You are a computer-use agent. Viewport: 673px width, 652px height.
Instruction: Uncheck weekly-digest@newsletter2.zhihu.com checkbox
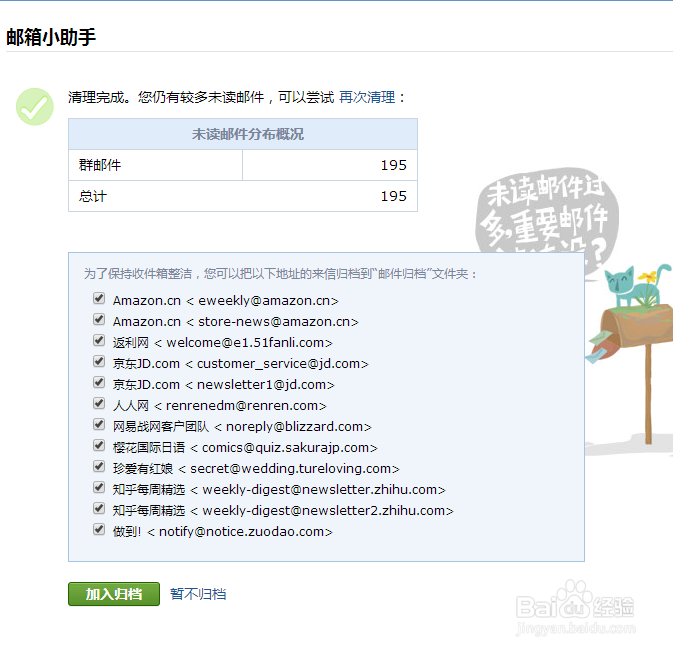[99, 509]
